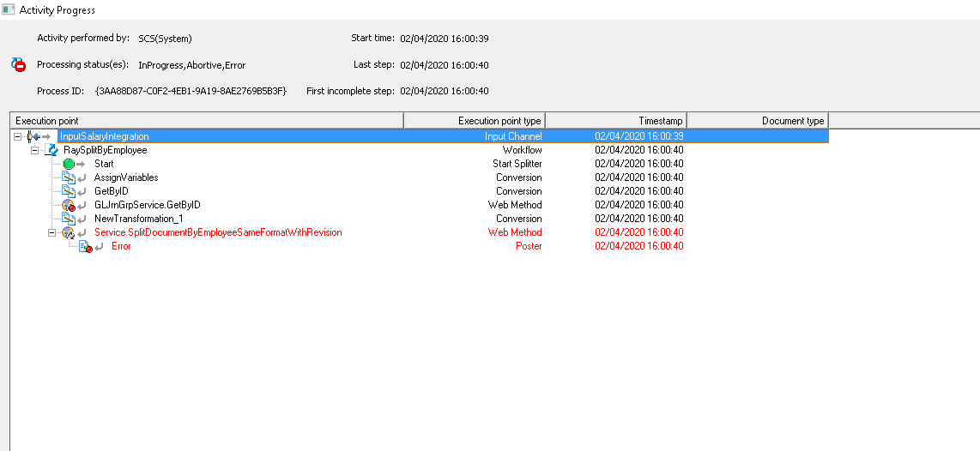Click the Service.SplitDocumentByEmployeeSameFormatWithRevision web method icon
The image size is (980, 451).
[69, 232]
